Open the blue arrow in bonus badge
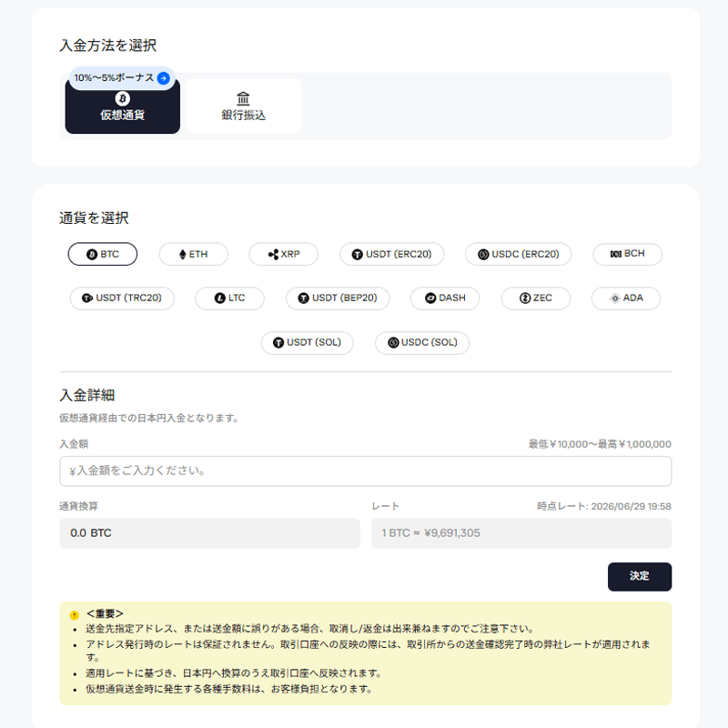Screen dimensions: 728x728 [164, 78]
